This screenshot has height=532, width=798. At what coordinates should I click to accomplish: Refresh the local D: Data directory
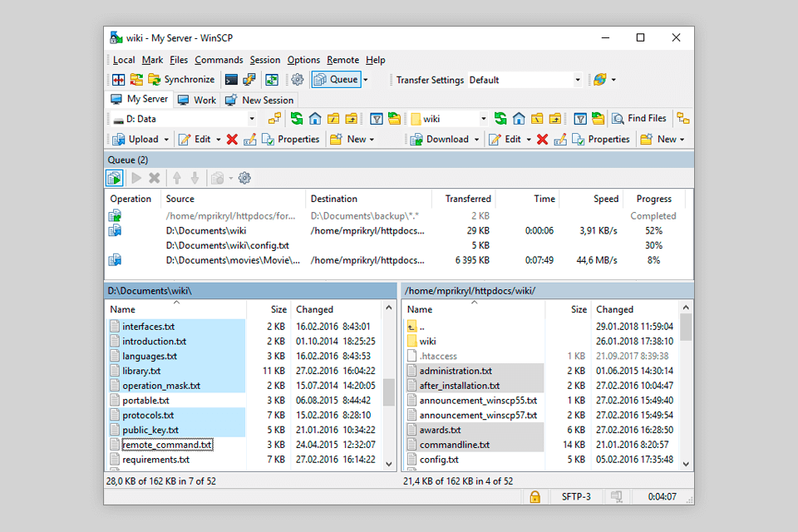click(x=297, y=119)
